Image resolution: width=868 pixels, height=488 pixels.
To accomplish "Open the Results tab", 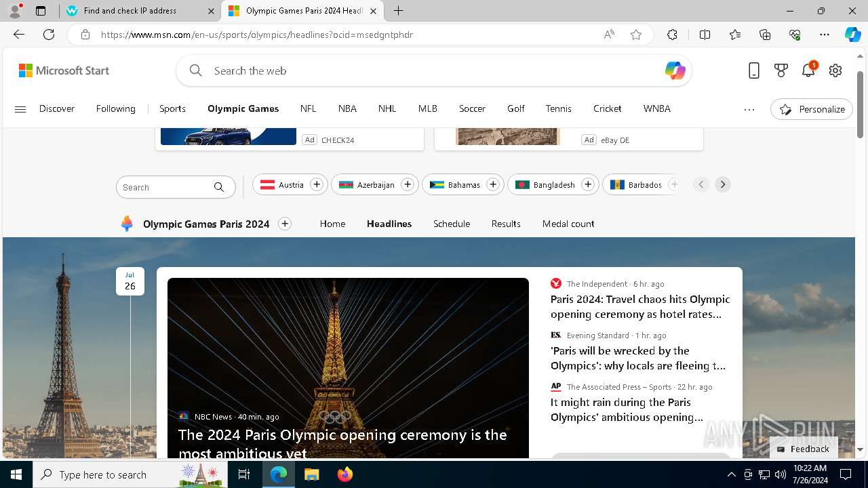I will click(506, 224).
